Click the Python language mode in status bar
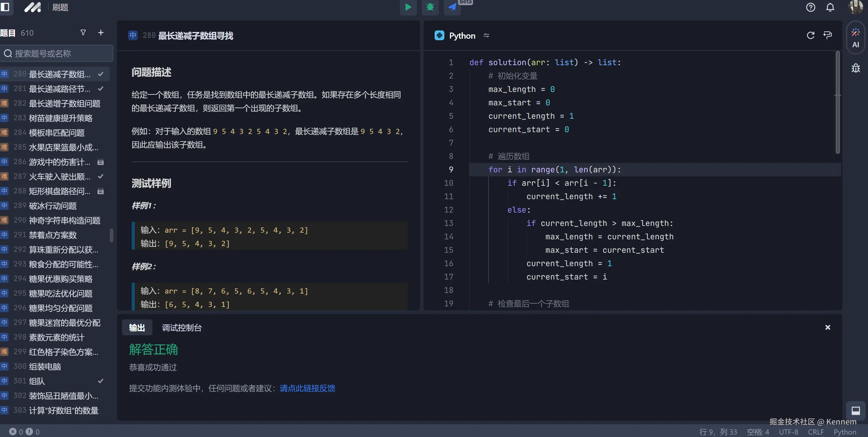868x437 pixels. click(845, 432)
